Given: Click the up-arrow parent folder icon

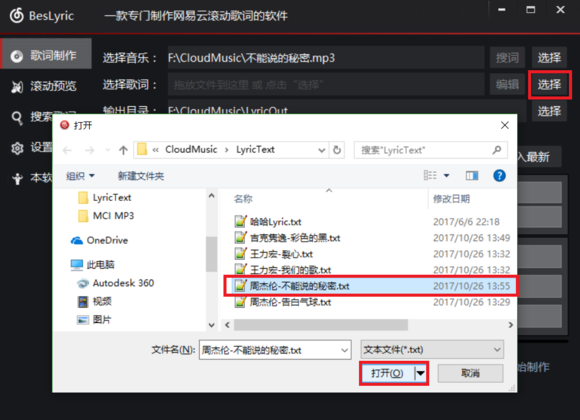Looking at the screenshot, I should tap(123, 150).
